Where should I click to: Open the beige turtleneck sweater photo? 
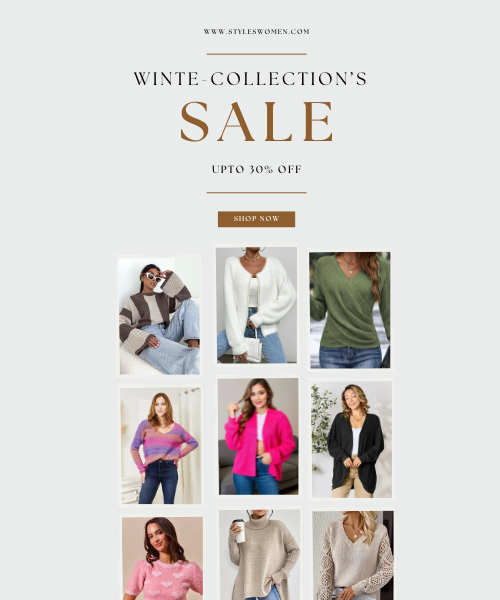(260, 555)
